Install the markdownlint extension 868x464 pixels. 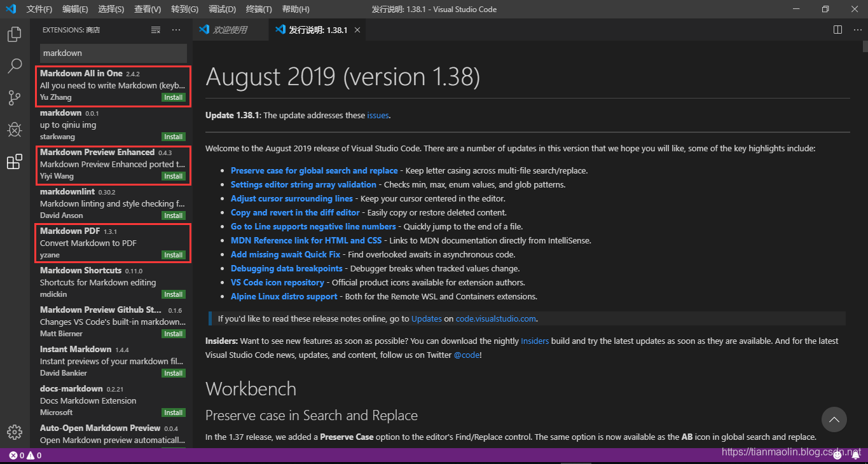click(173, 215)
